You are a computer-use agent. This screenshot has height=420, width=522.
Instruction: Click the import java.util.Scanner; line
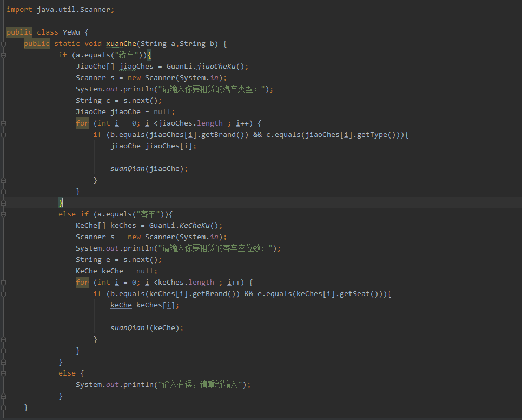[x=60, y=10]
